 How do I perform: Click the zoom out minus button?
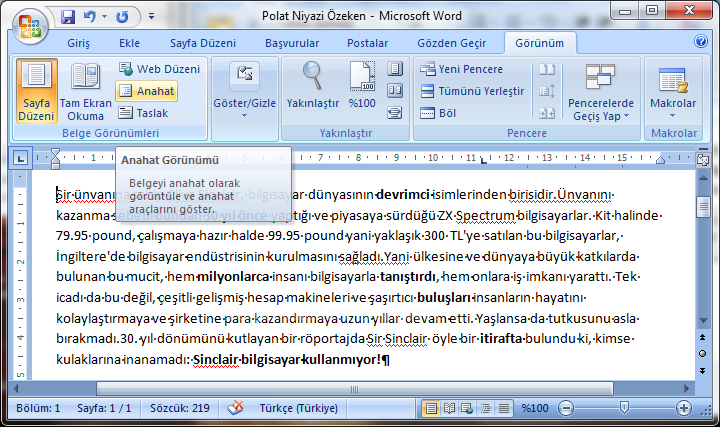(x=566, y=408)
